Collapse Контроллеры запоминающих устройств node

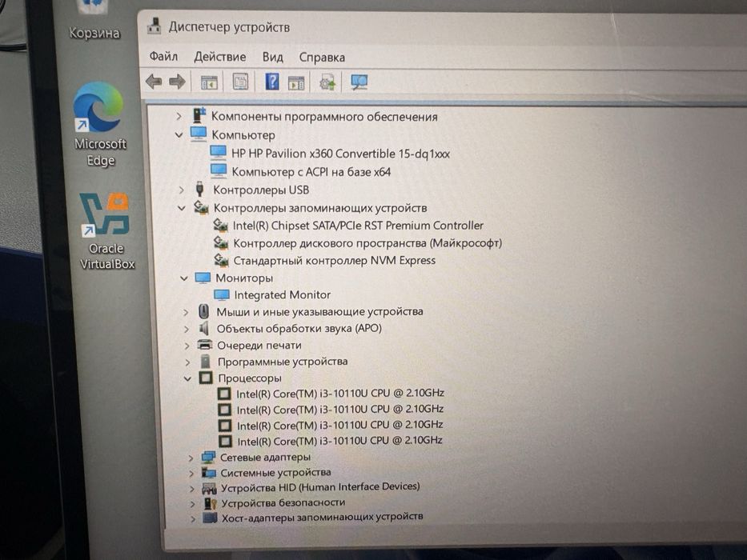(182, 208)
